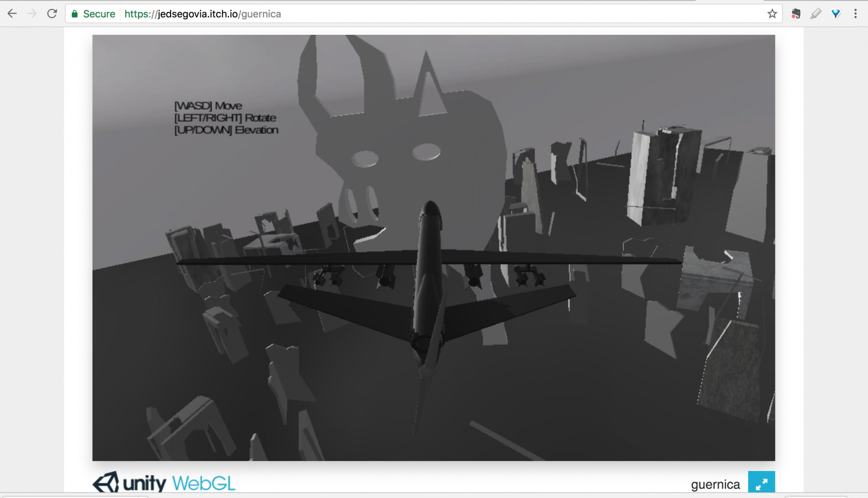Click the "Secure" label in the address bar
Image resolution: width=868 pixels, height=498 pixels.
99,14
